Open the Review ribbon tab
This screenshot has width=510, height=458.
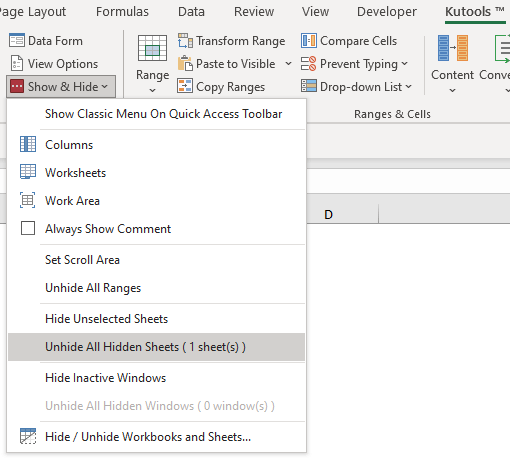click(254, 12)
